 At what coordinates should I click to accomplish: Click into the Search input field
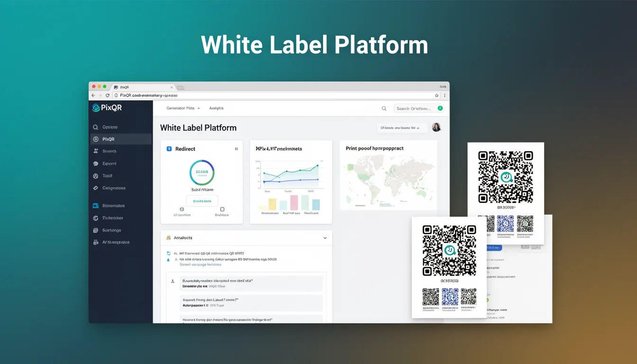[x=419, y=109]
